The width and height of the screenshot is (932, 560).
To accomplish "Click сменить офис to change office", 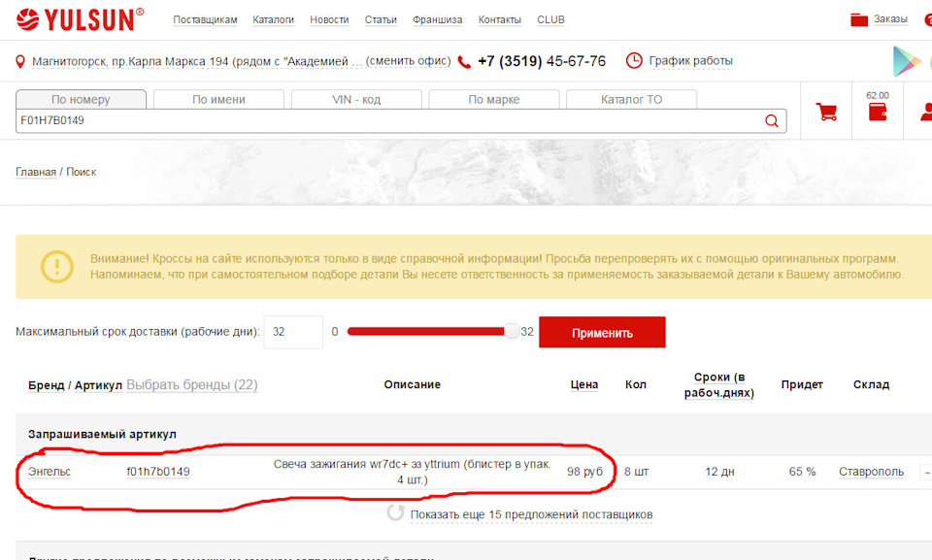I will click(x=408, y=61).
